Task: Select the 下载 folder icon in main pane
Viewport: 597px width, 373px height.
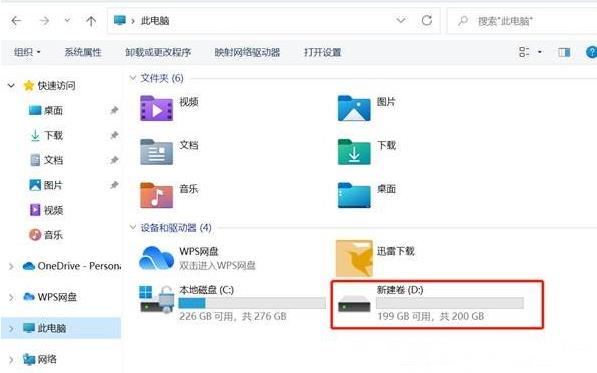Action: (x=354, y=152)
